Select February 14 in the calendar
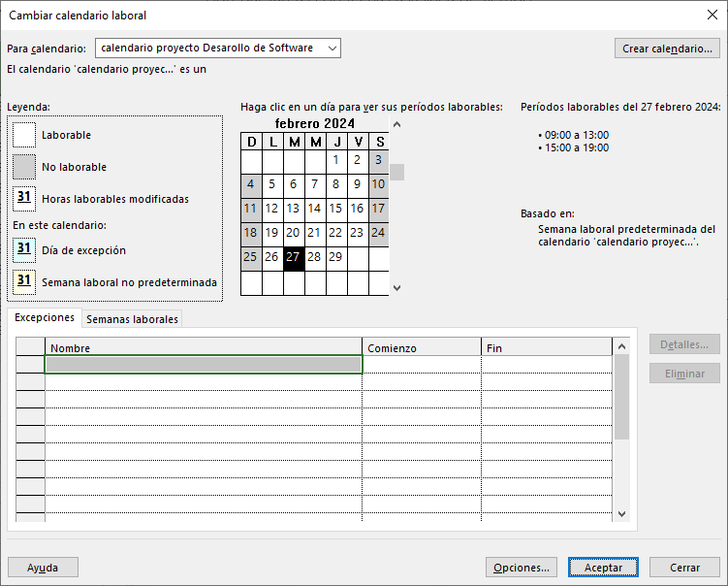Image resolution: width=728 pixels, height=586 pixels. coord(314,209)
